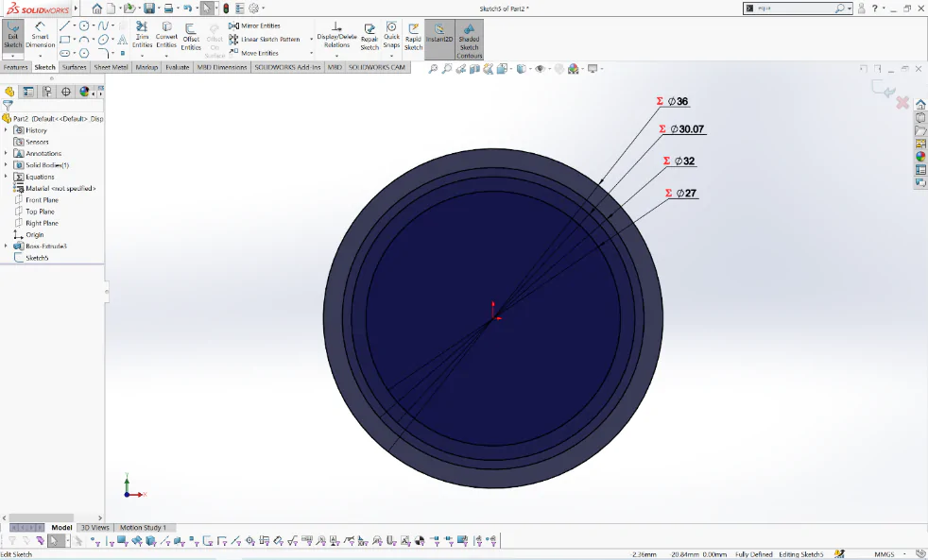
Task: Switch to the Sheet Metal tab
Action: click(x=111, y=67)
